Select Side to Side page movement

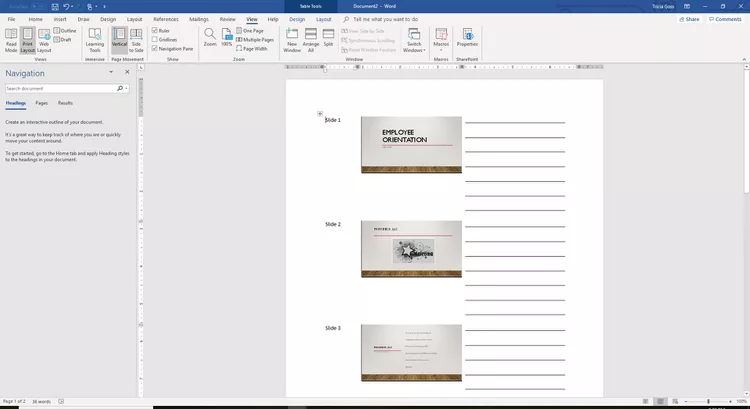(x=136, y=40)
